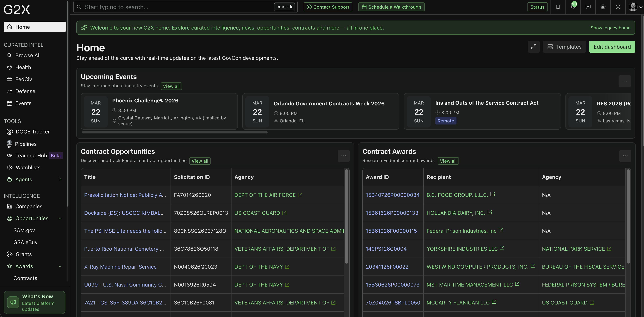Image resolution: width=644 pixels, height=317 pixels.
Task: Open external link icon beside HOLLANDIA DAIRY, INC.
Action: [x=490, y=212]
